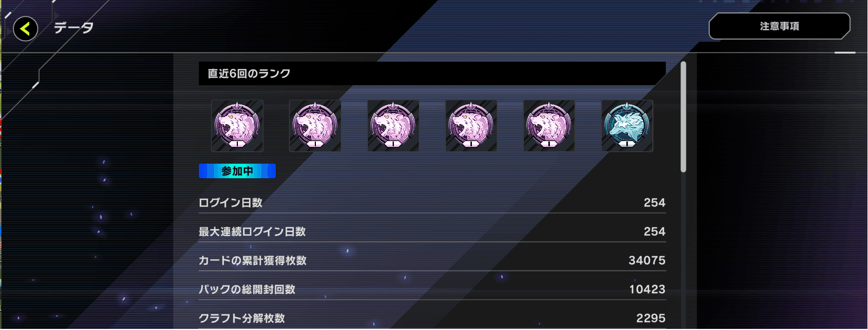Click the blue 参加中 badge
This screenshot has height=330, width=868.
[237, 171]
